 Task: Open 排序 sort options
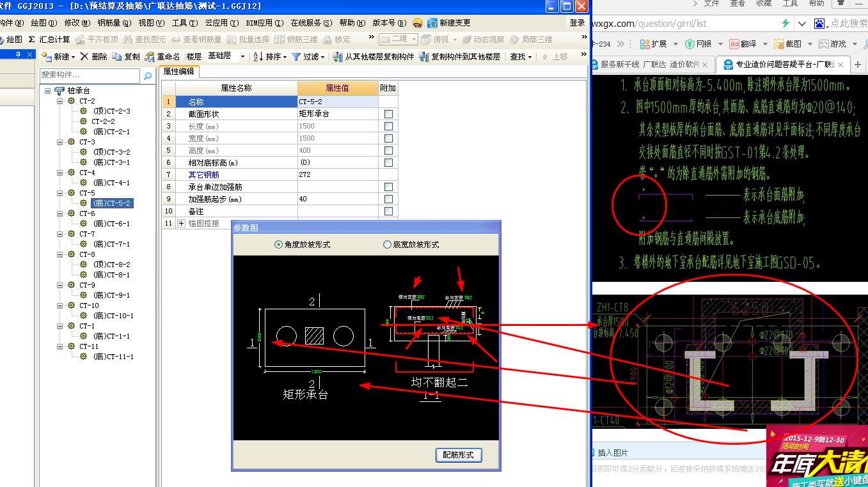click(x=270, y=56)
